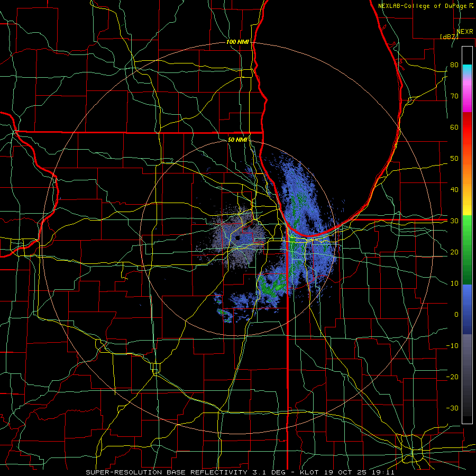The width and height of the screenshot is (476, 476).
Task: Click the -30 value on dBZ scale
Action: 452,408
